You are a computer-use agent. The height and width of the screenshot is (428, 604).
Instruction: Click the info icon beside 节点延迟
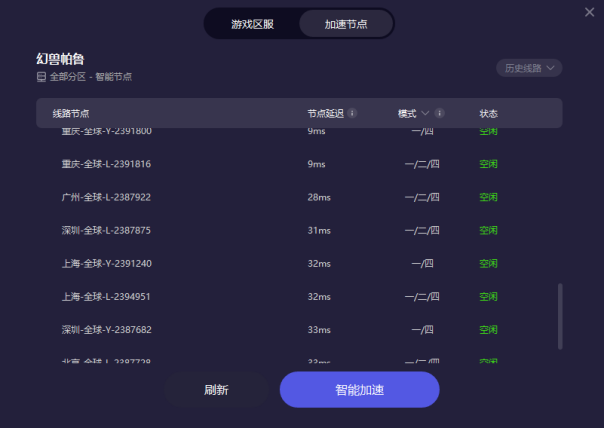pos(352,114)
